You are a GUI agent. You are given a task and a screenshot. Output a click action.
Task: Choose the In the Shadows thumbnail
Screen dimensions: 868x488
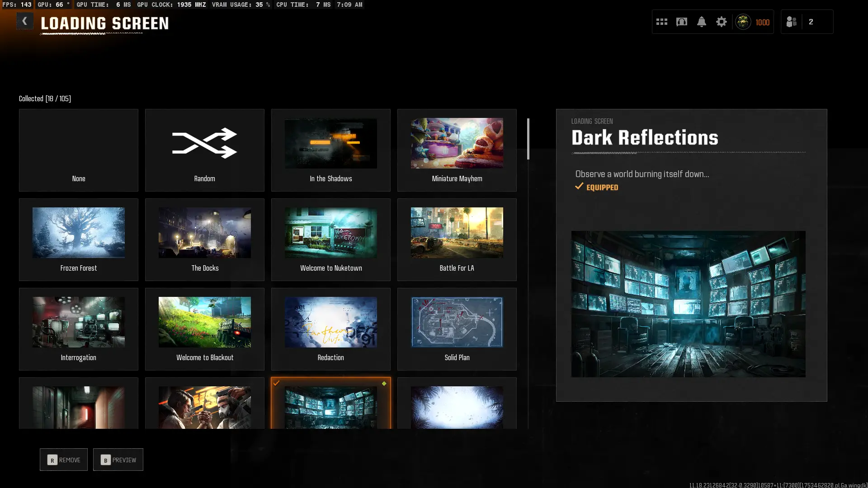click(330, 143)
